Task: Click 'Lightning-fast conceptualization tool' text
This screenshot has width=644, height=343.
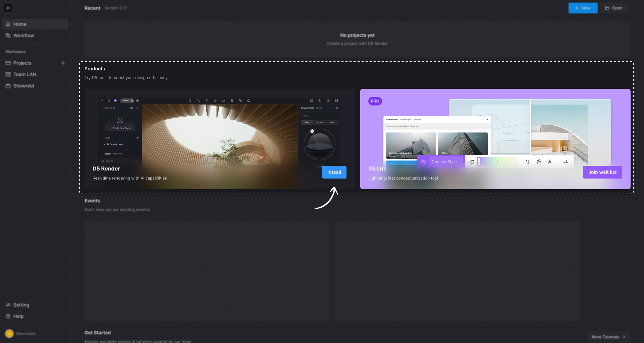Action: click(403, 178)
